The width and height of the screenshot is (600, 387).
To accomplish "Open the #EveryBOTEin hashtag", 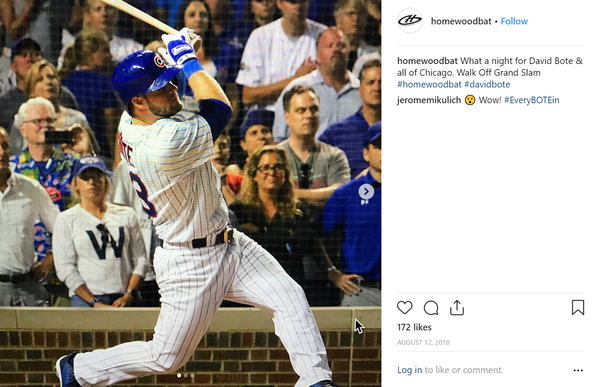I will (x=532, y=100).
